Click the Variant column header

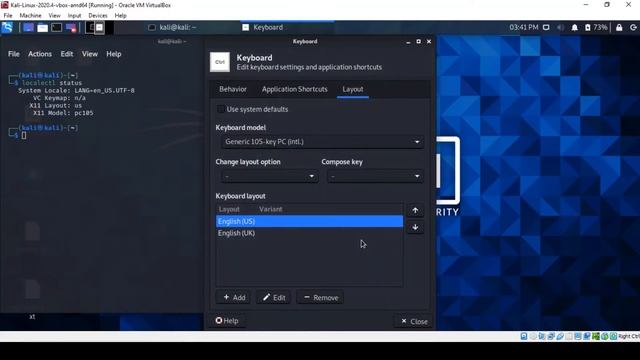coord(271,209)
